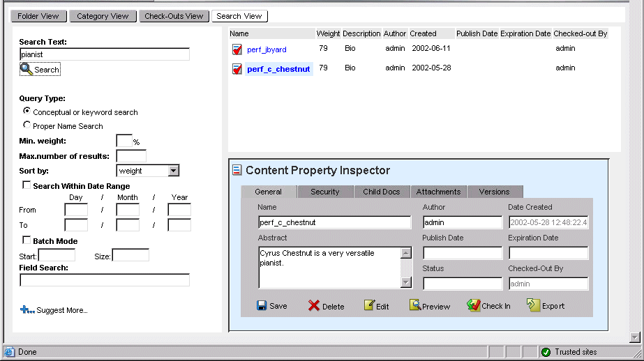644x361 pixels.
Task: Click the browser page icon in status bar
Action: tap(10, 352)
